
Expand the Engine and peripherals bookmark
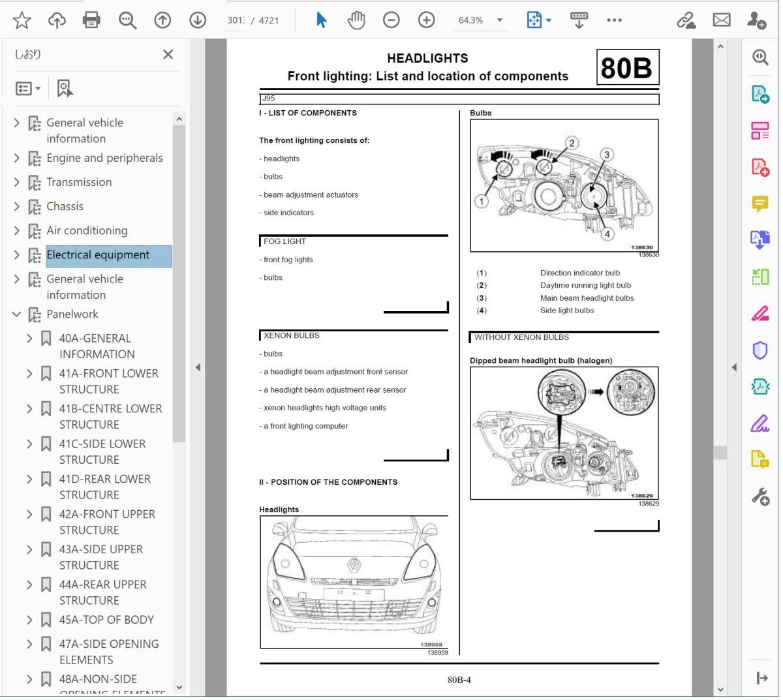pyautogui.click(x=17, y=158)
